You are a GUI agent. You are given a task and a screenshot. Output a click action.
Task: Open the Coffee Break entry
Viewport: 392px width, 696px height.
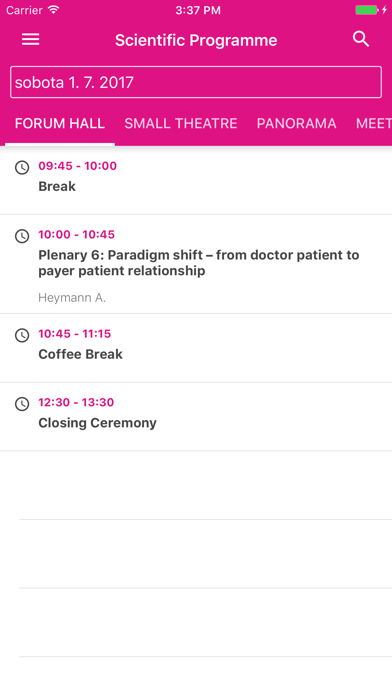click(x=196, y=348)
